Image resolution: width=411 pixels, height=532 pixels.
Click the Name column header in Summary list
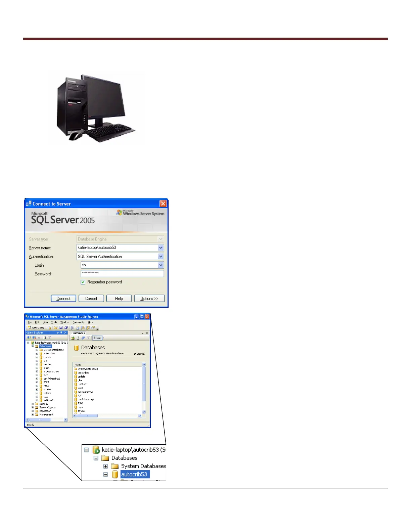click(107, 364)
